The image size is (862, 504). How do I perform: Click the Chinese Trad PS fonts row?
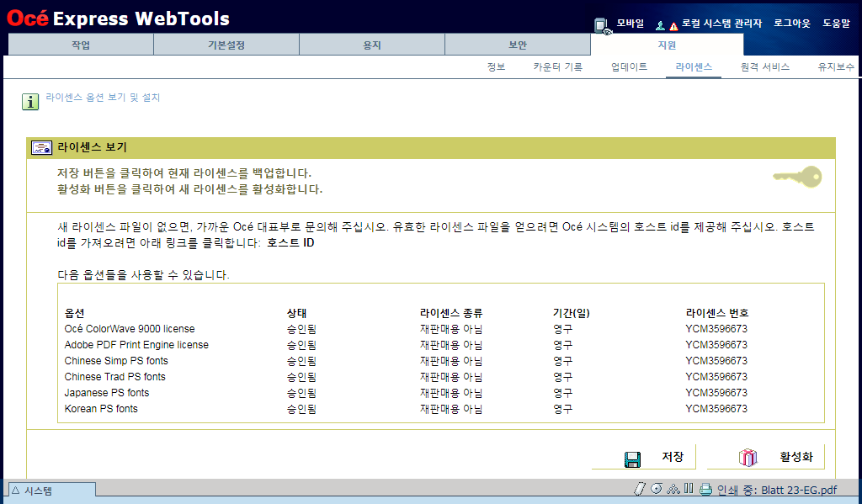(x=406, y=376)
